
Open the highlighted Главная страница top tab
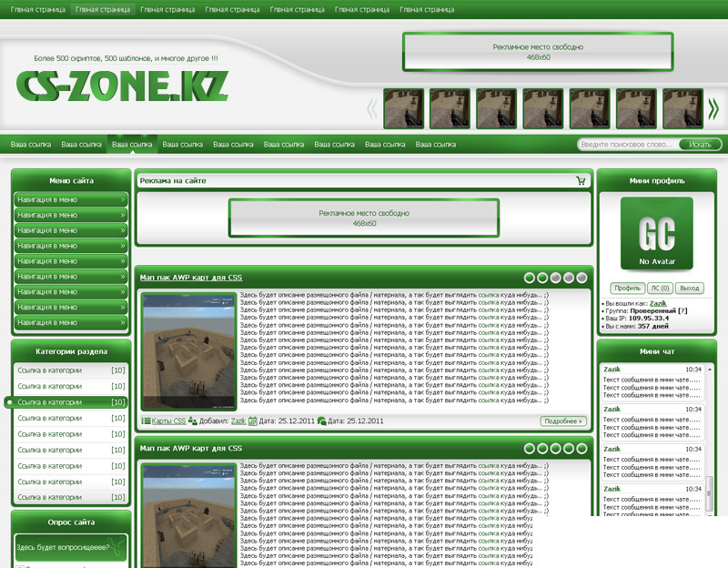(x=103, y=9)
